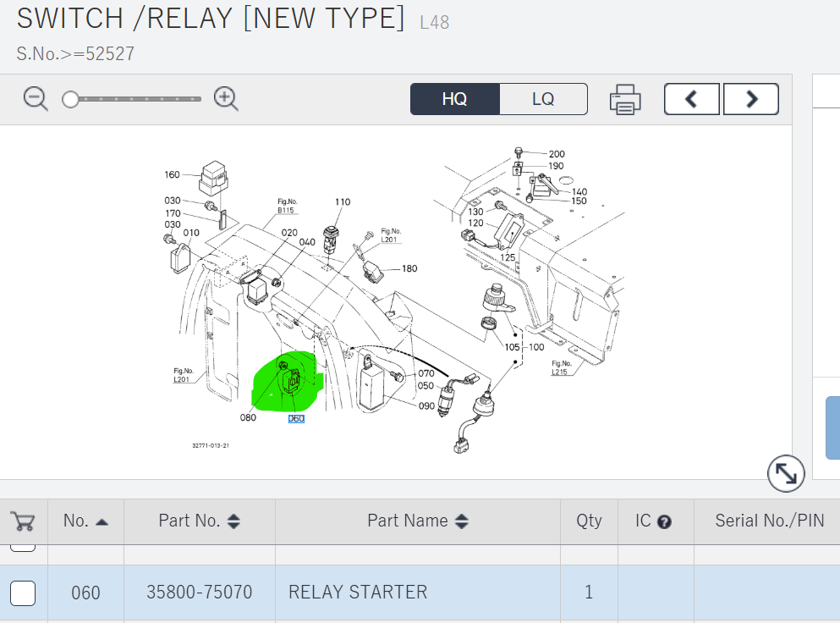Sort table by No. column
The width and height of the screenshot is (840, 623).
[85, 521]
